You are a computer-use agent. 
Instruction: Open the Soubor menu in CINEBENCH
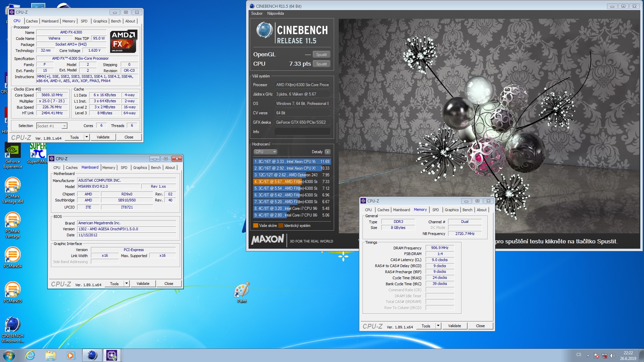tap(257, 13)
